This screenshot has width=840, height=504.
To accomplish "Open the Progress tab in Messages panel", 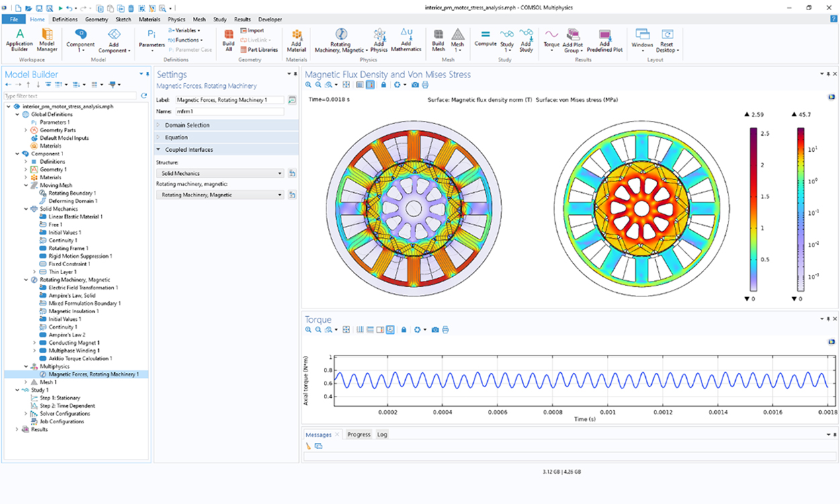I will click(x=359, y=434).
